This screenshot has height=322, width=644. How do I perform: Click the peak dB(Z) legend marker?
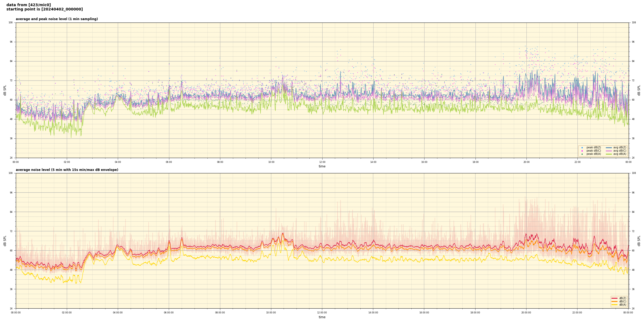[x=582, y=148]
